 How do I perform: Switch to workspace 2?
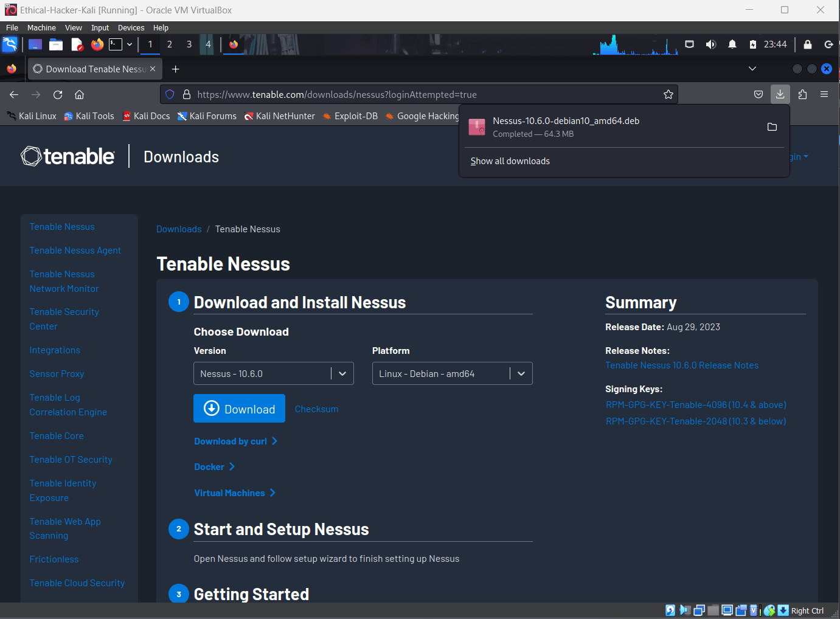point(170,44)
